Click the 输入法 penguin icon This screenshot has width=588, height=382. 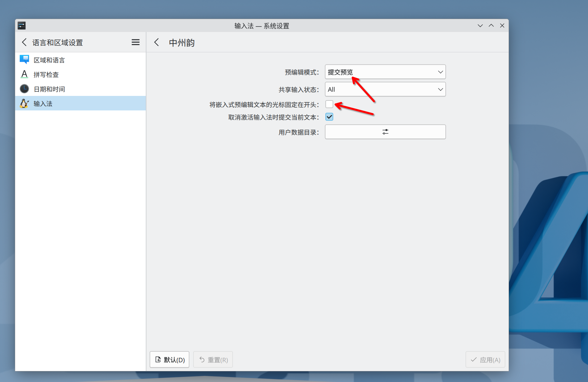[x=24, y=103]
